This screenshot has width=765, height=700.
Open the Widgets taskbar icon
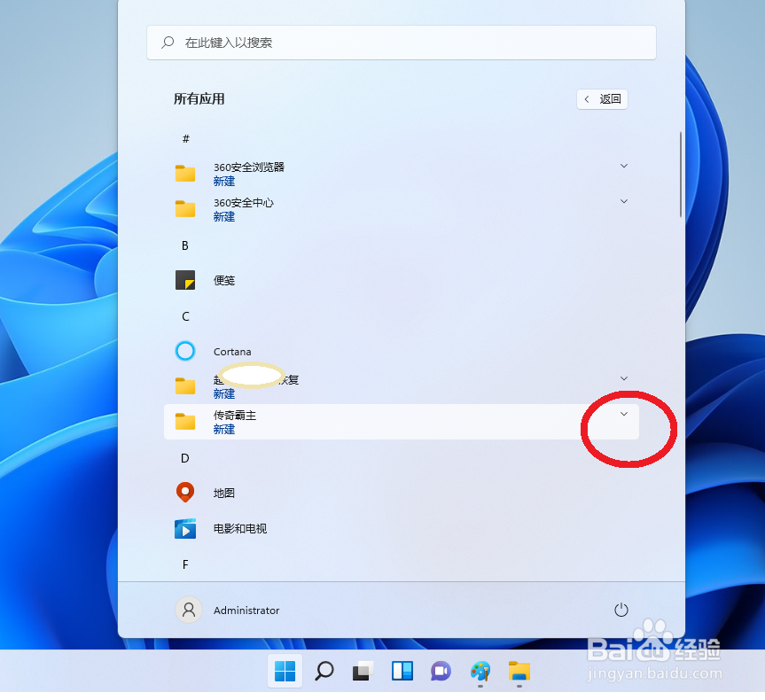coord(402,672)
